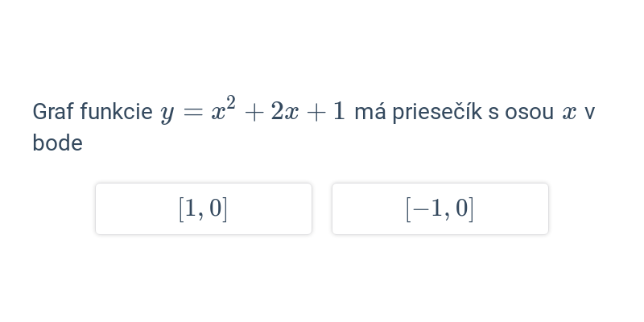The width and height of the screenshot is (644, 322).
Task: Select the answer [−1, 0]
Action: (440, 209)
